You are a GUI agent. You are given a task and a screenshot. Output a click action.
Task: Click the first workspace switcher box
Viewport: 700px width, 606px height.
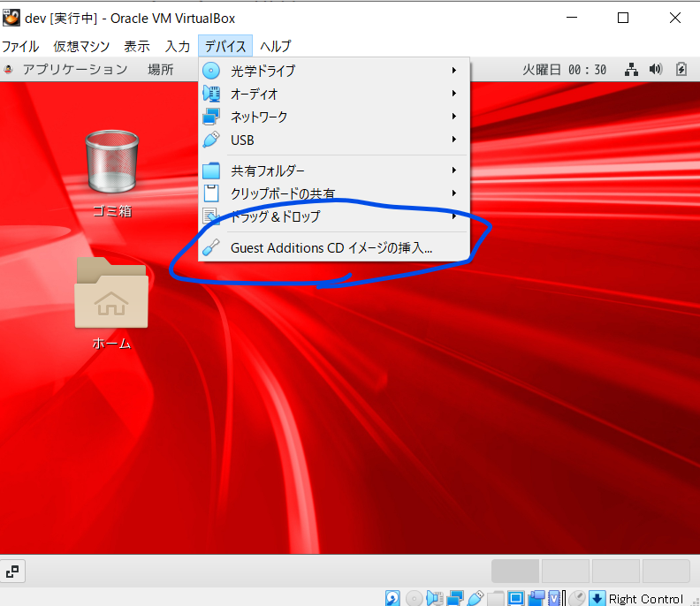(x=515, y=572)
